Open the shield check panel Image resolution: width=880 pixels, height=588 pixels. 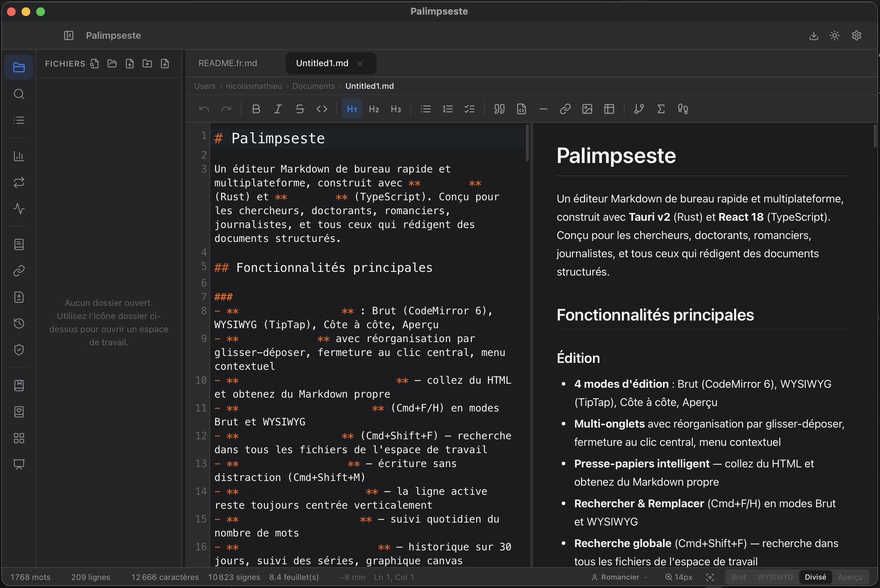click(x=19, y=349)
